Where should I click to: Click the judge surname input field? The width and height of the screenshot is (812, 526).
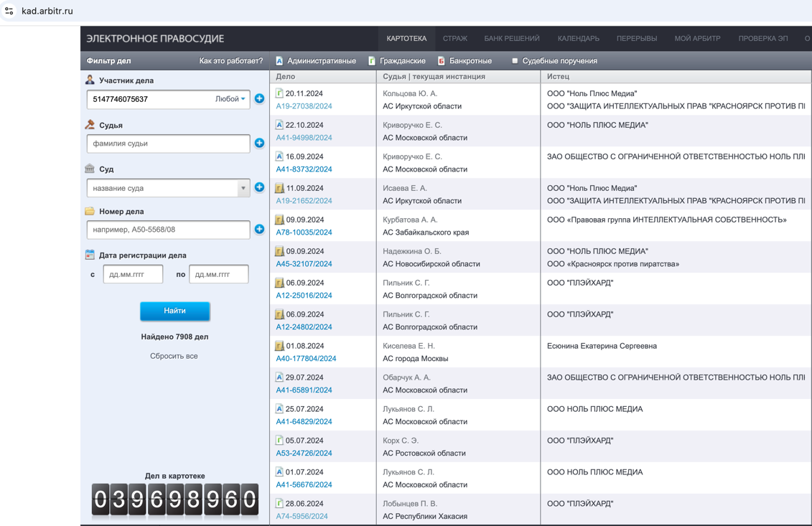pos(168,144)
